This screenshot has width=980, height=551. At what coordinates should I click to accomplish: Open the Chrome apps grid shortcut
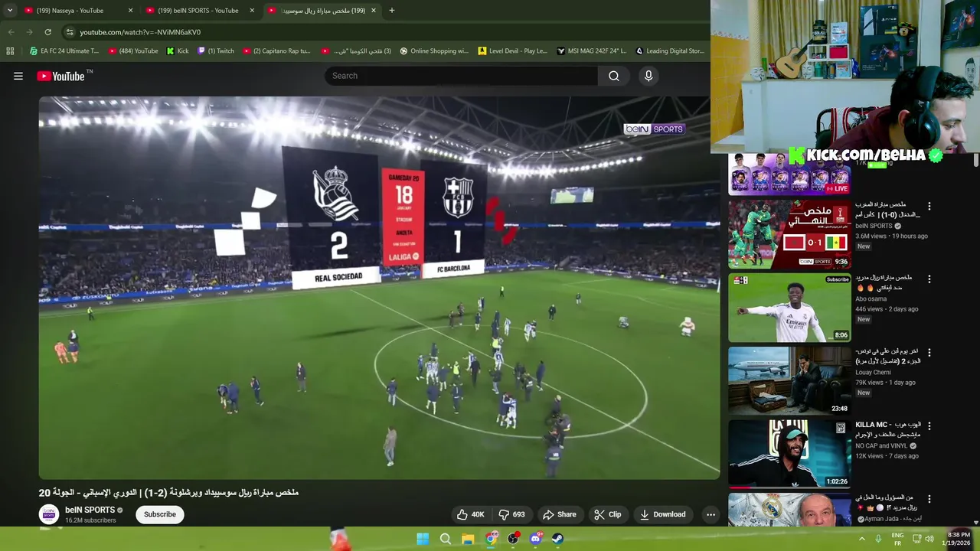click(10, 51)
